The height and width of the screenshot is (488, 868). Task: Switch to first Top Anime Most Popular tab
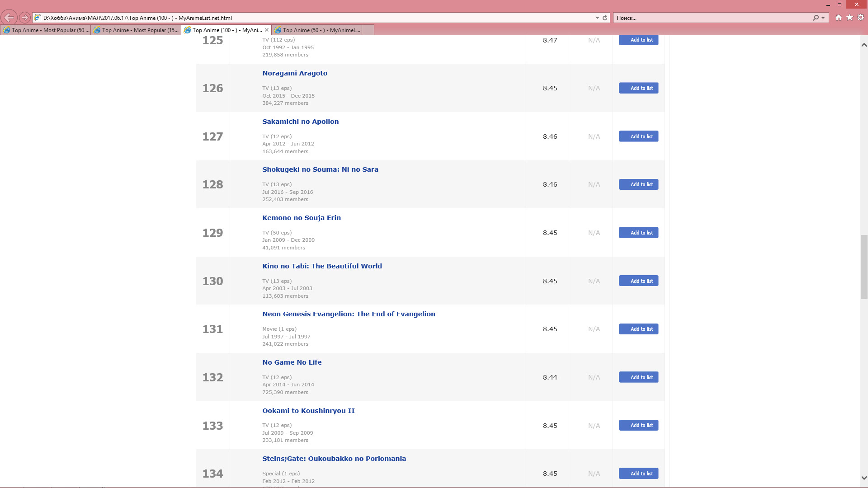click(45, 30)
